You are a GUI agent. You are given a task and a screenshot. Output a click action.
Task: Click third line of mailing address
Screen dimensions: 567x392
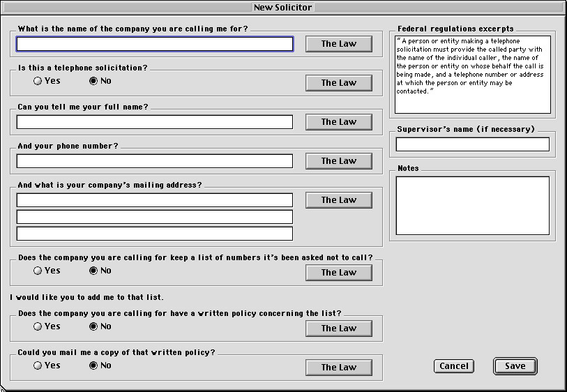pos(155,234)
